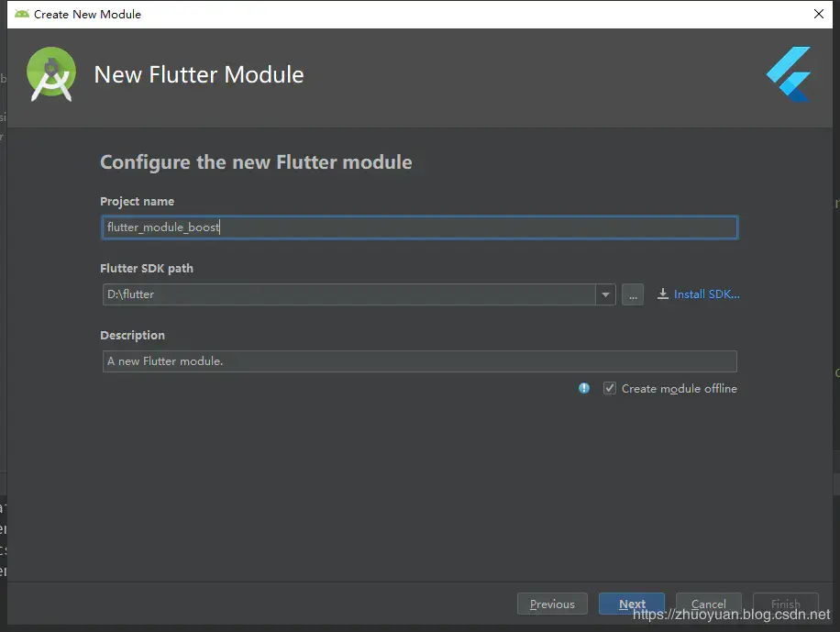
Task: Click the download icon beside Install SDK
Action: [663, 294]
